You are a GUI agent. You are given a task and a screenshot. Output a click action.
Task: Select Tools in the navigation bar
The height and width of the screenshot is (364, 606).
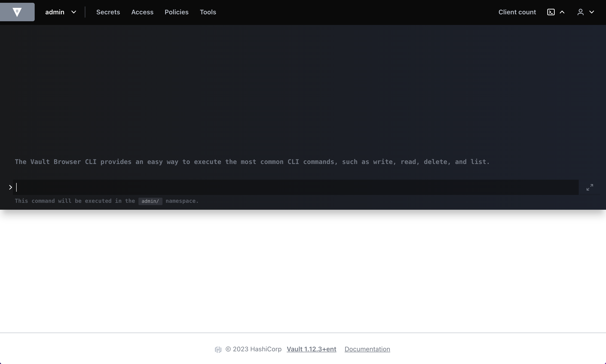coord(208,12)
